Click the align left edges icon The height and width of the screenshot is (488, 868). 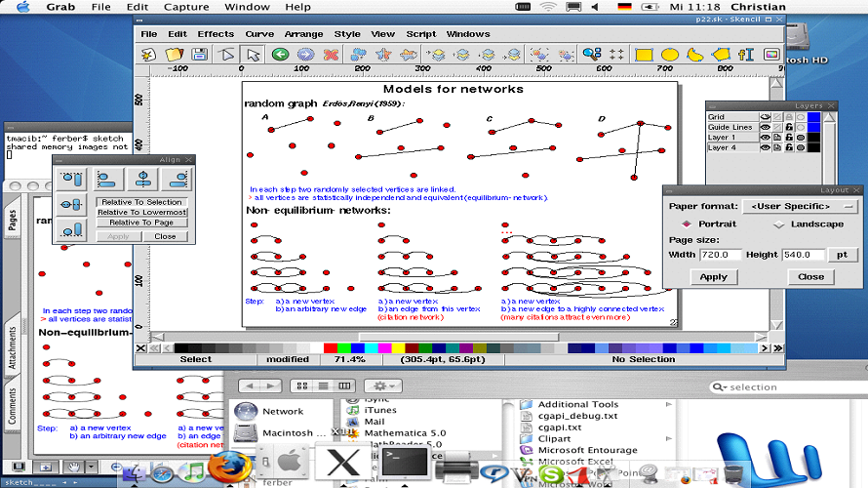pyautogui.click(x=109, y=179)
